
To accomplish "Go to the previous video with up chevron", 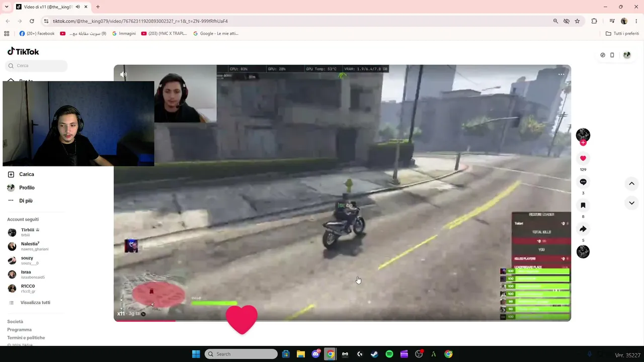I will [631, 184].
